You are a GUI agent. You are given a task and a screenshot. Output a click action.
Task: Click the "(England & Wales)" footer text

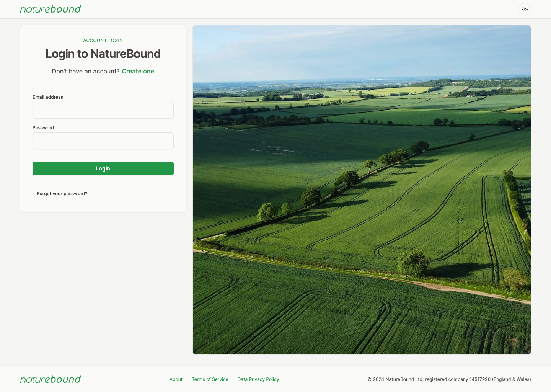(x=511, y=379)
